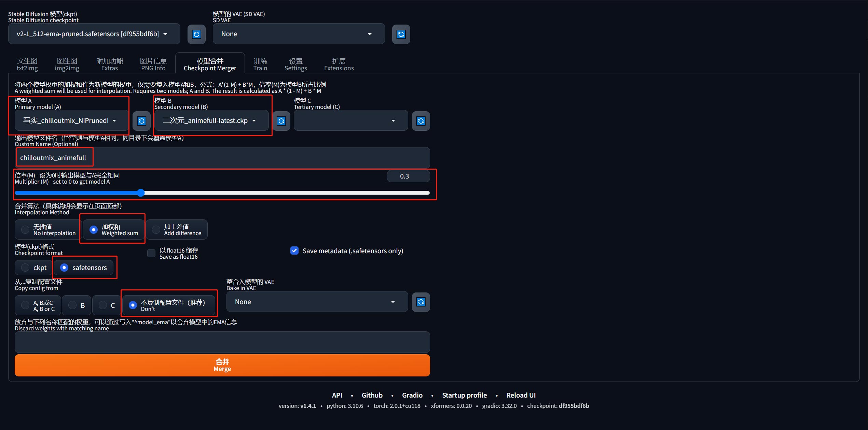Copy config from model C
Screen dimensions: 868x430
click(107, 305)
